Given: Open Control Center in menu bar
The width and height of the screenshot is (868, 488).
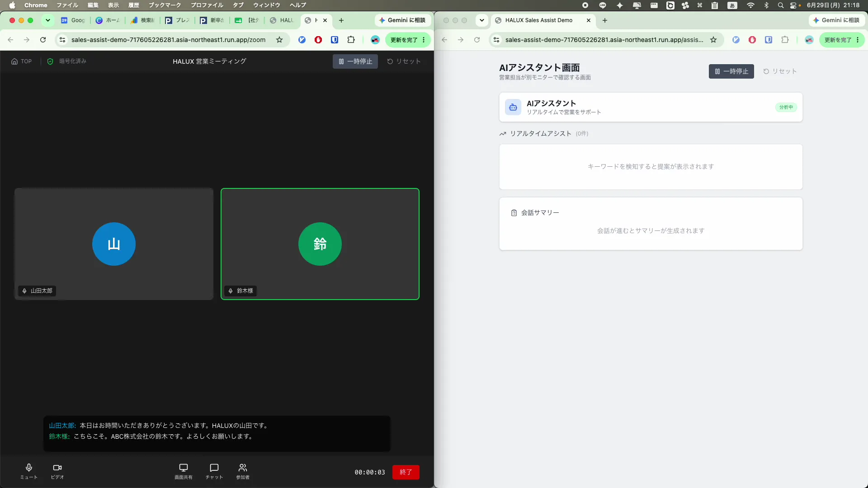Looking at the screenshot, I should [x=793, y=5].
